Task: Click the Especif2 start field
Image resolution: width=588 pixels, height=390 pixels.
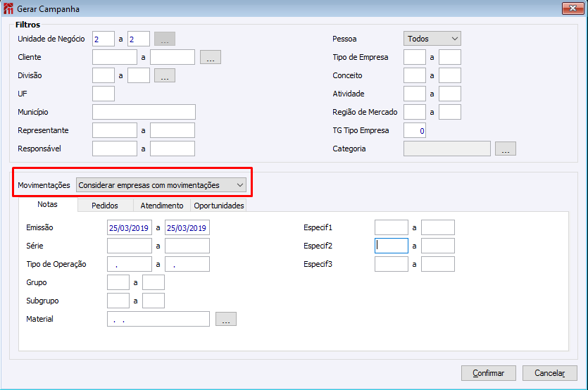Action: (x=392, y=246)
